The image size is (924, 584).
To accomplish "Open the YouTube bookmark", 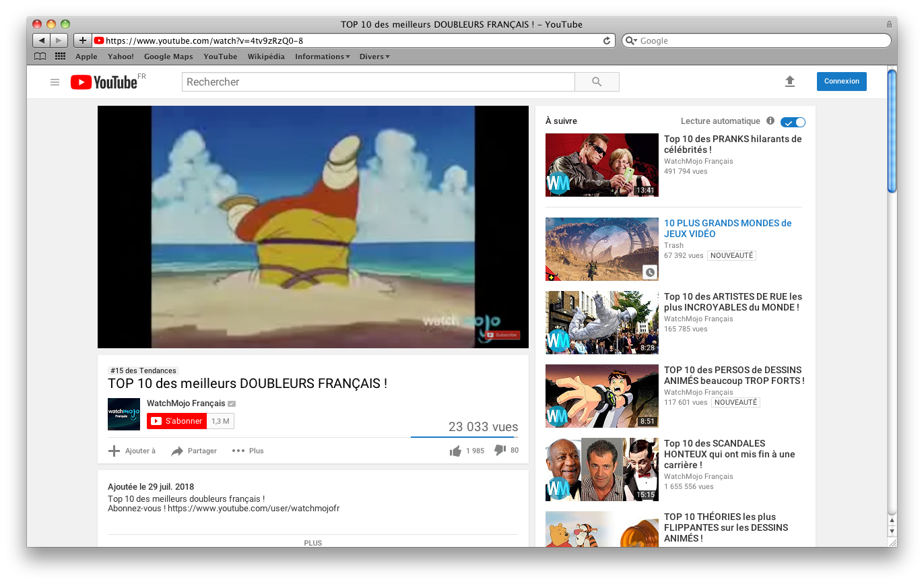I will click(220, 57).
